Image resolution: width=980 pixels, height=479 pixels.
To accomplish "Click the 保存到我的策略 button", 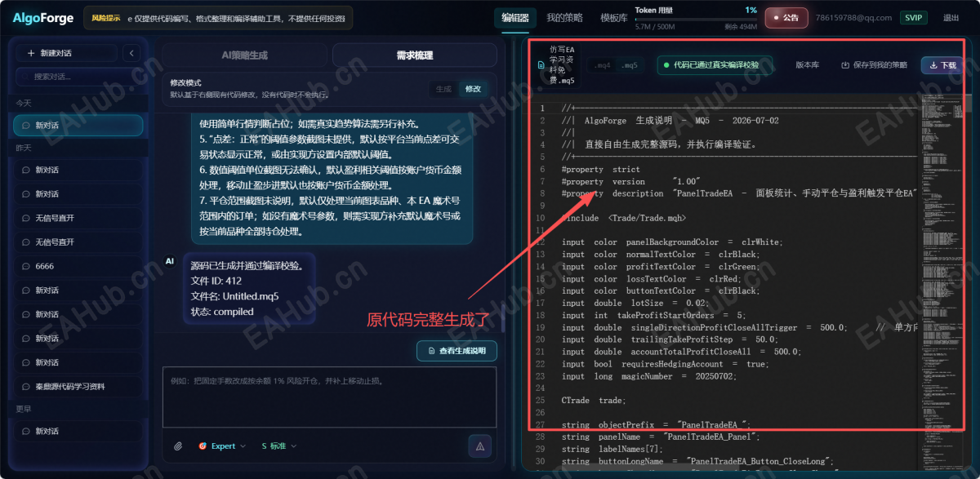I will [874, 65].
